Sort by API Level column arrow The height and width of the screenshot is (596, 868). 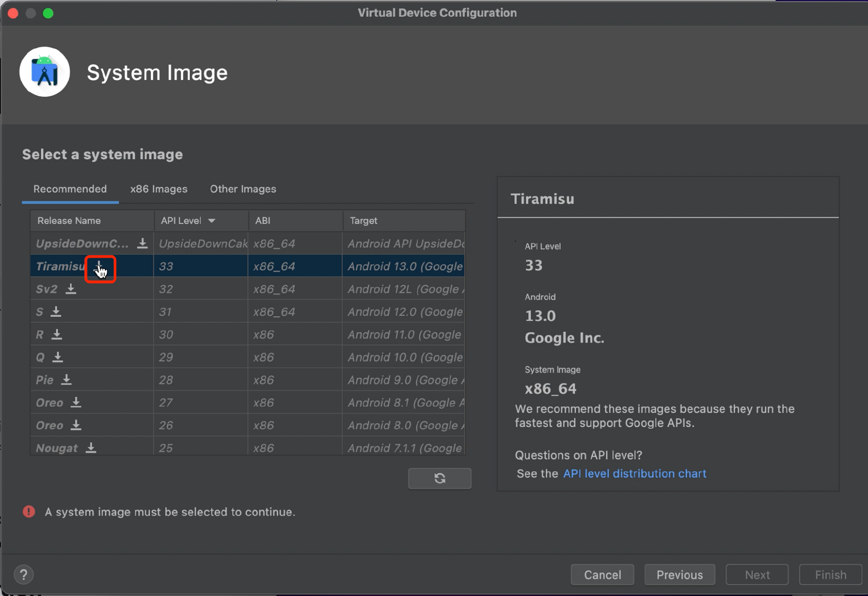point(212,221)
